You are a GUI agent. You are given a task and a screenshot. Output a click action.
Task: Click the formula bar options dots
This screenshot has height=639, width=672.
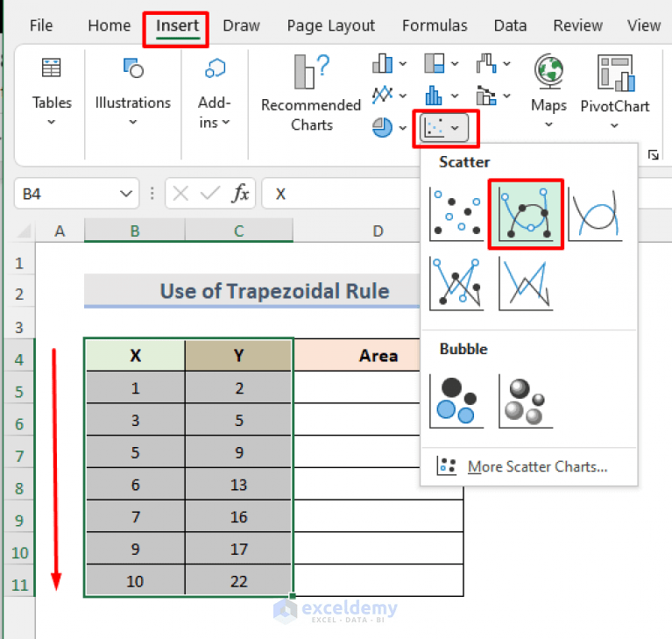coord(152,194)
